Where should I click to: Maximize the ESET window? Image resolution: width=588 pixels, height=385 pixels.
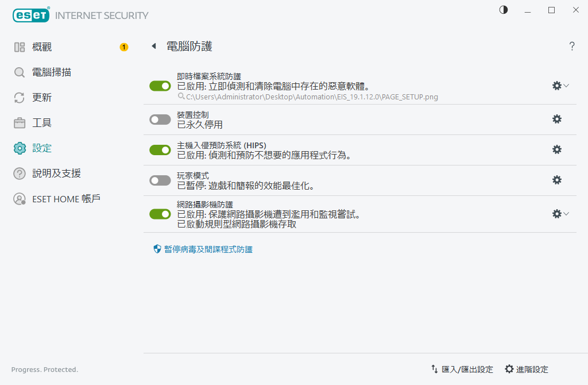tap(552, 10)
